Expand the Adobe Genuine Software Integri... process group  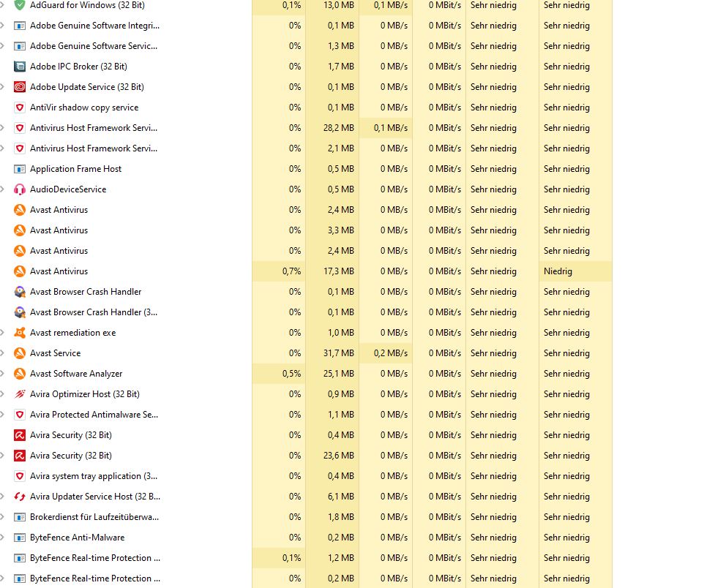point(2,26)
